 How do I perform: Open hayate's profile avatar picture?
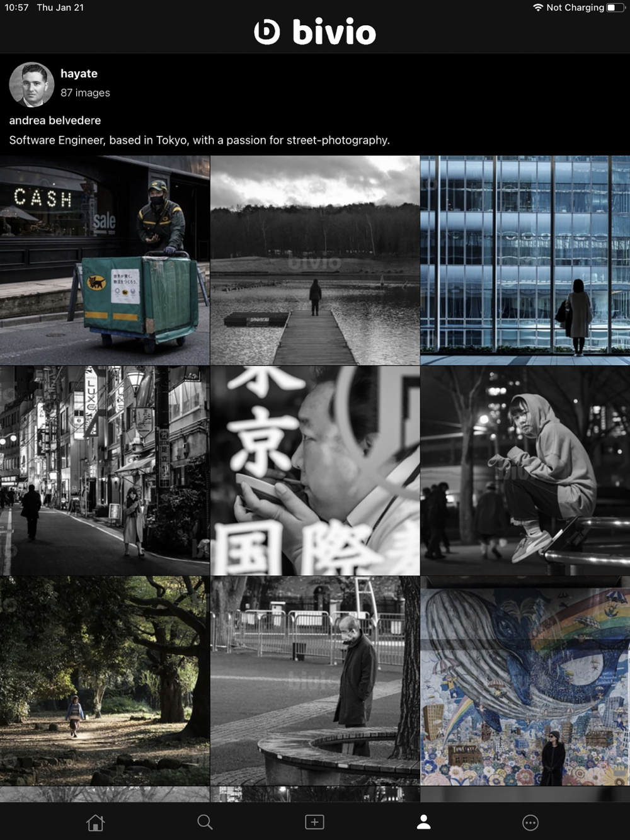(x=31, y=84)
